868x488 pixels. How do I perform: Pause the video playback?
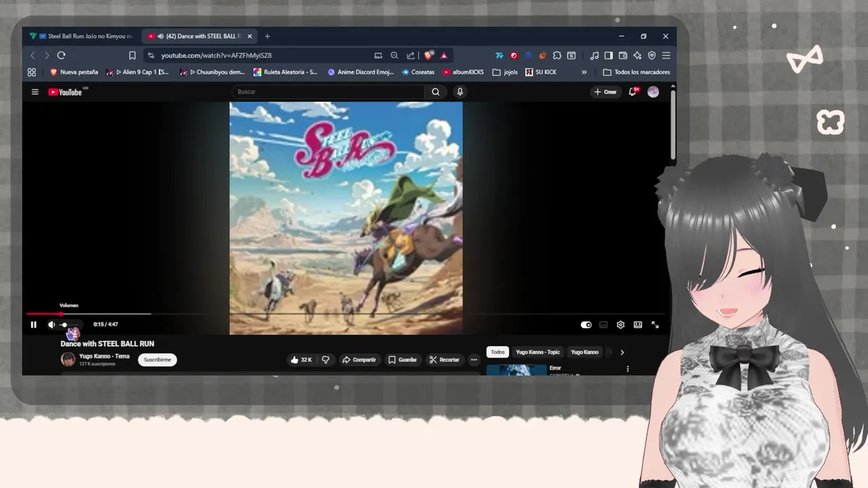pos(33,325)
